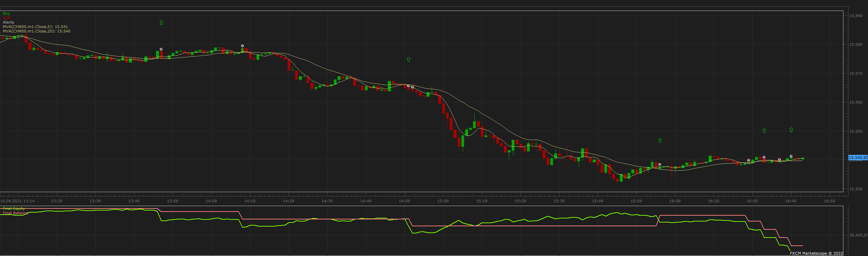Select the 5-period MVA indicator label
Image resolution: width=868 pixels, height=256 pixels.
(35, 27)
